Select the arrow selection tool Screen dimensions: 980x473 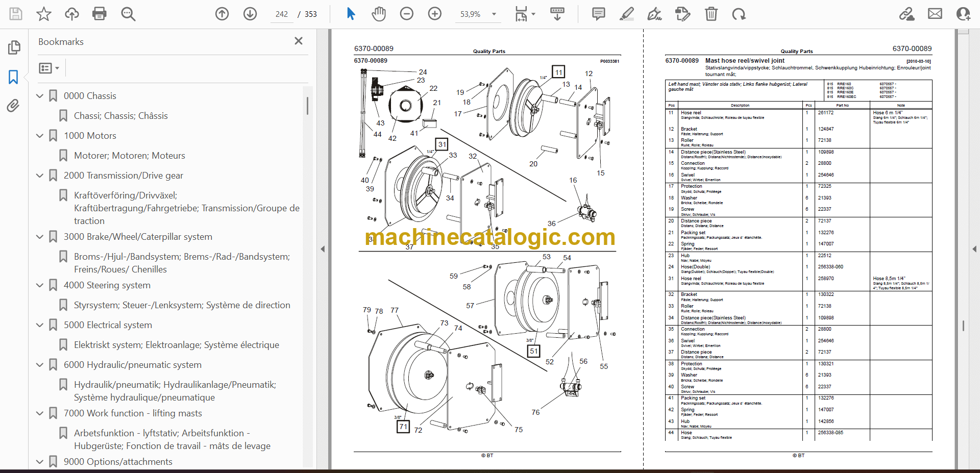pos(351,14)
